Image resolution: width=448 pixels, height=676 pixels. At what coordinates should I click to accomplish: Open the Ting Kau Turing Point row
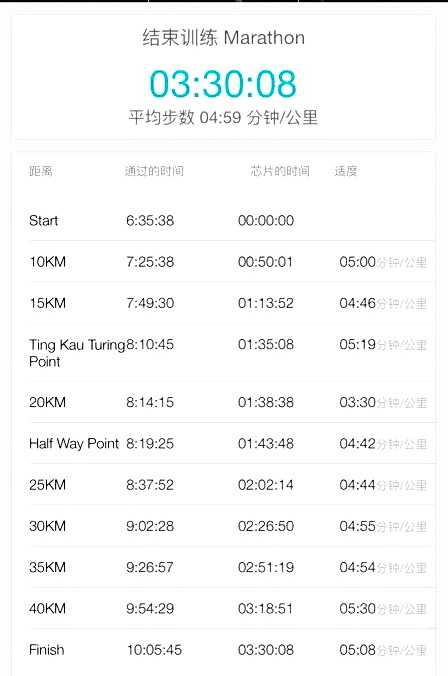pyautogui.click(x=232, y=353)
